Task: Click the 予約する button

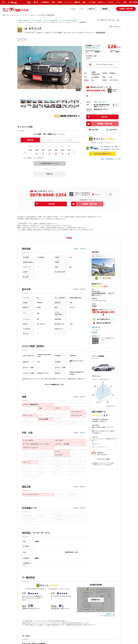Action: [x=50, y=174]
